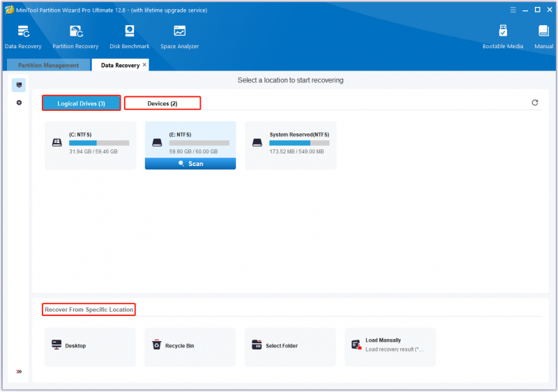
Task: Click the refresh drives icon
Action: tap(534, 103)
